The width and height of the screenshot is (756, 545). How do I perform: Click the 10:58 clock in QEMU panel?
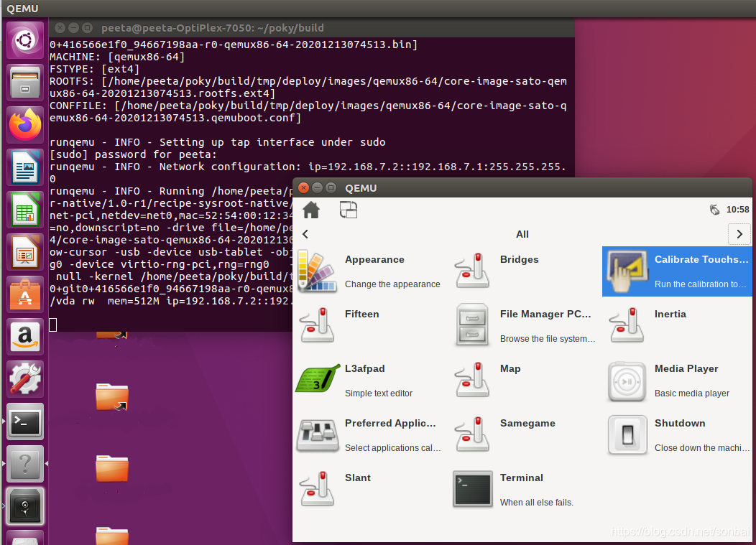point(738,210)
